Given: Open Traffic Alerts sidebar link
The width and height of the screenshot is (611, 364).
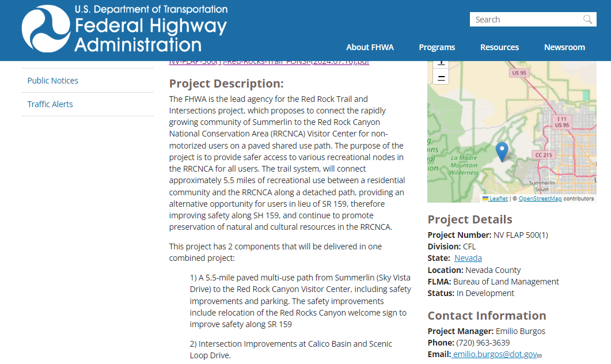Looking at the screenshot, I should (50, 104).
